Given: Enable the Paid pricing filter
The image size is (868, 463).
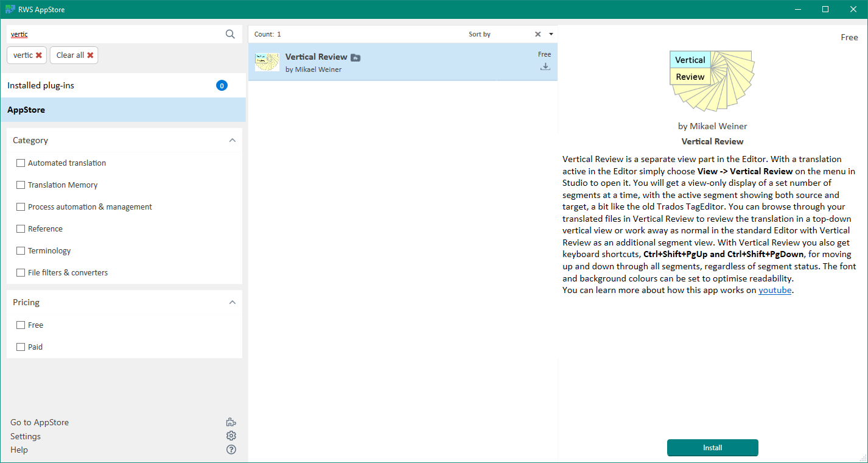Looking at the screenshot, I should pyautogui.click(x=21, y=347).
